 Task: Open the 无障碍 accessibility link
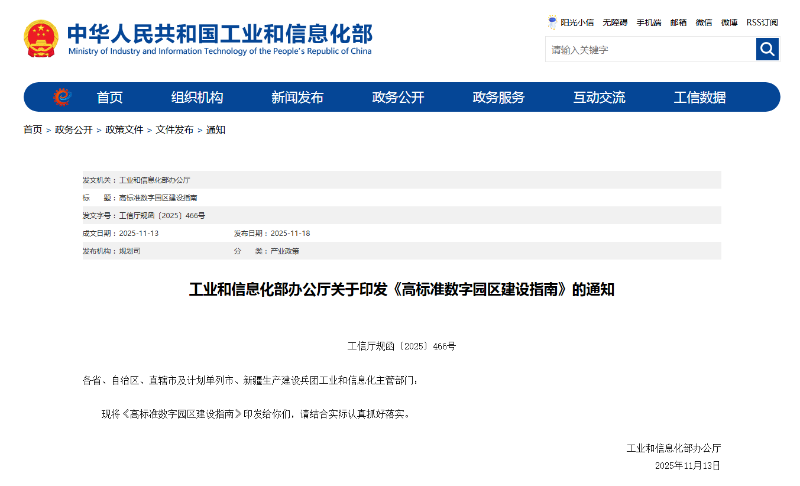(615, 22)
